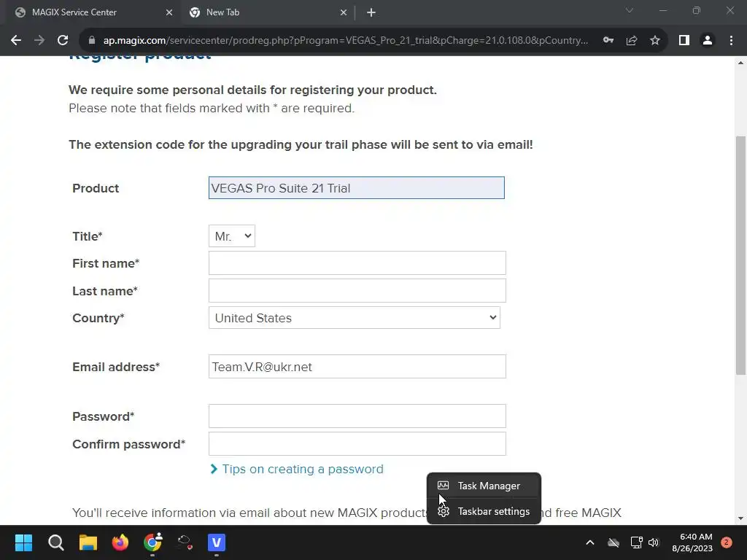Open the Chrome profile icon
Image resolution: width=747 pixels, height=560 pixels.
tap(708, 41)
